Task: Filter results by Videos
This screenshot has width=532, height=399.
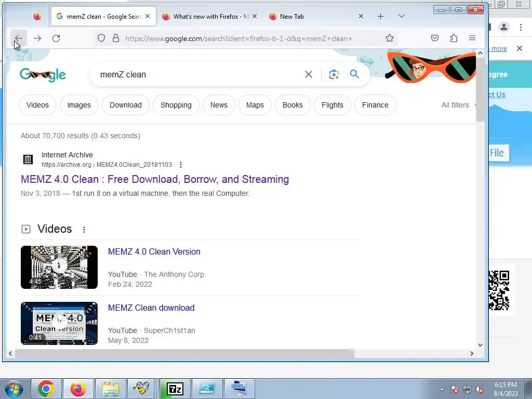Action: click(37, 105)
